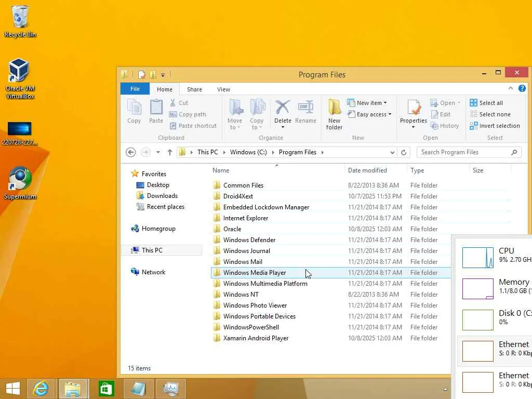Switch to the View ribbon tab
The width and height of the screenshot is (532, 399).
(x=223, y=89)
